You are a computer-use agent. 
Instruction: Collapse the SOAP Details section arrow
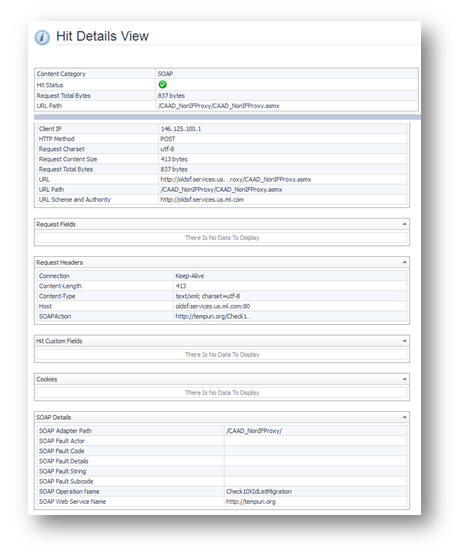[x=404, y=417]
